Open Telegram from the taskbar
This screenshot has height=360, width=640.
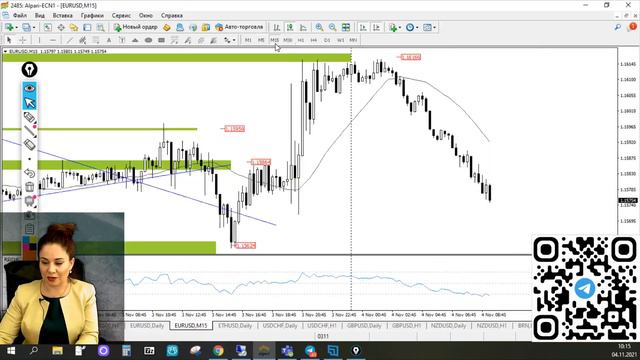[x=310, y=351]
